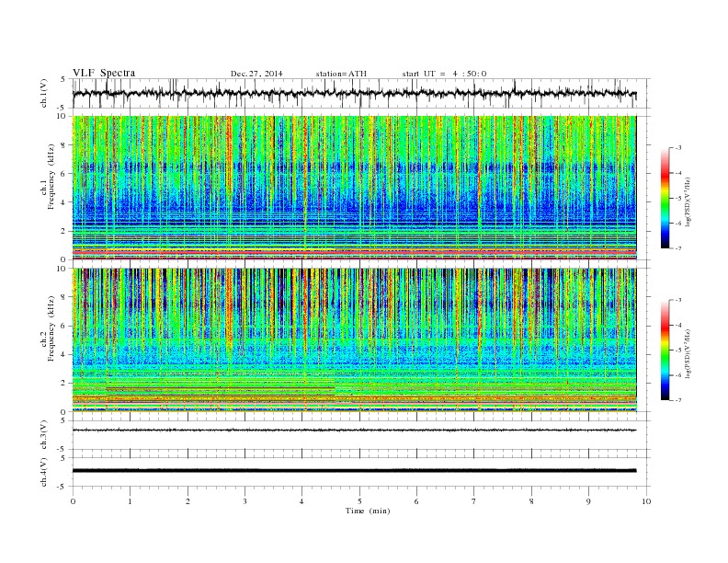Click the "ch.3(V)" axis label
The image size is (728, 563).
44,435
